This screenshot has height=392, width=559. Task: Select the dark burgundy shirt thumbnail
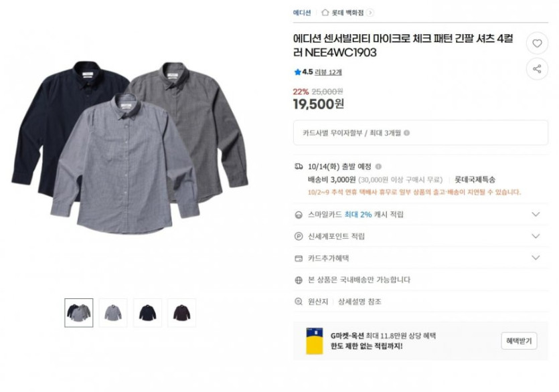click(182, 313)
